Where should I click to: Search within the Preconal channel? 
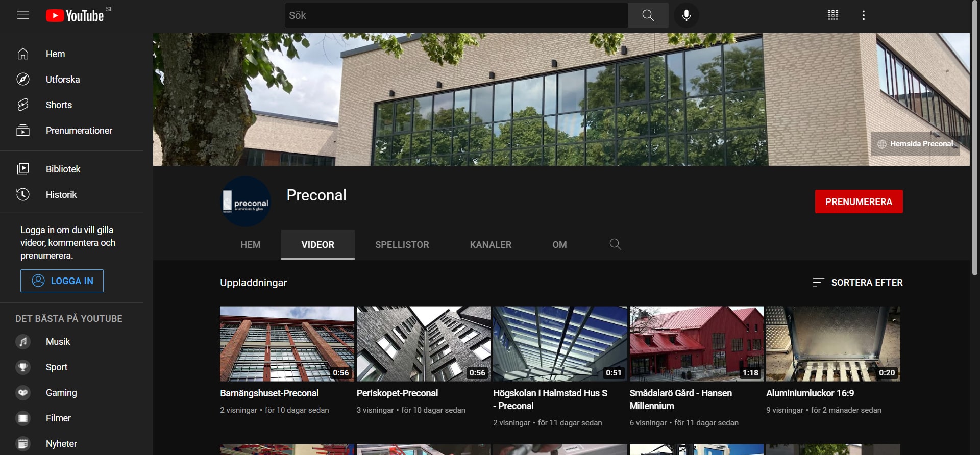tap(615, 244)
